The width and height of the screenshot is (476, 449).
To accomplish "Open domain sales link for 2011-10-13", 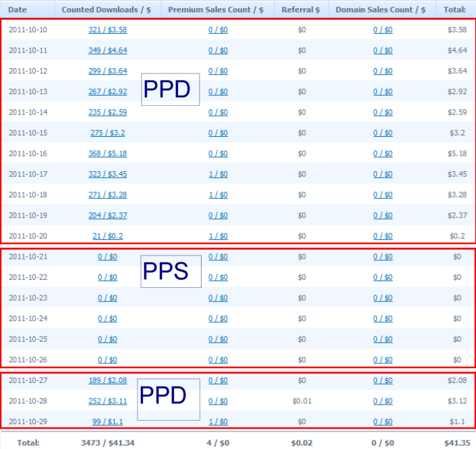I will coord(383,92).
